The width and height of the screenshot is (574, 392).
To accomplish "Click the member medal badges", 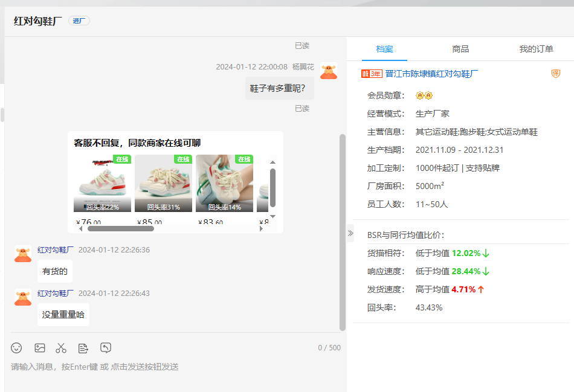I will 424,95.
